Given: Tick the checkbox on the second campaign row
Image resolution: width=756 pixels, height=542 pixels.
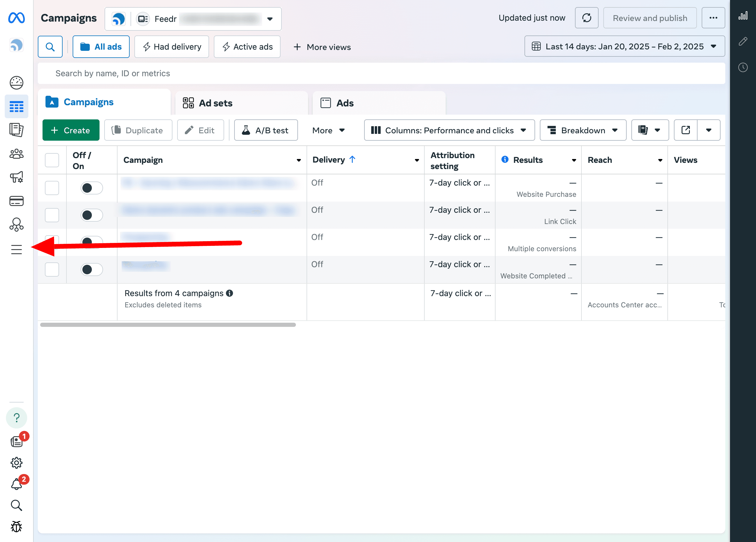Looking at the screenshot, I should [x=52, y=215].
